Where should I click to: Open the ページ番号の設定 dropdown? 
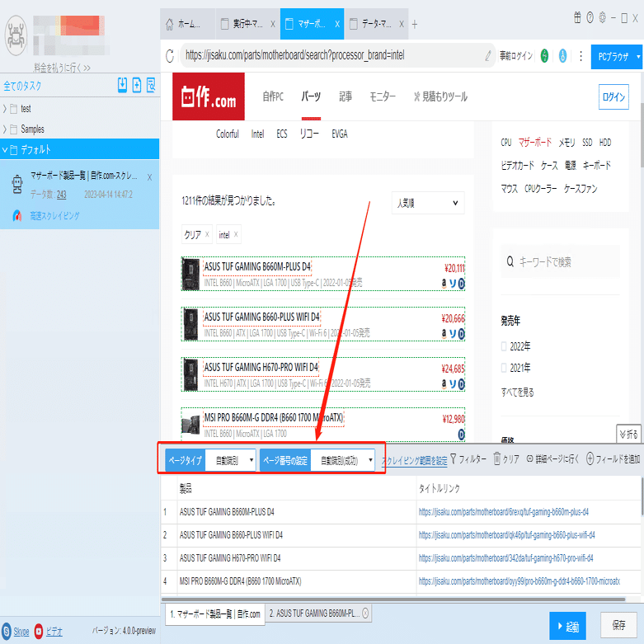(x=342, y=460)
